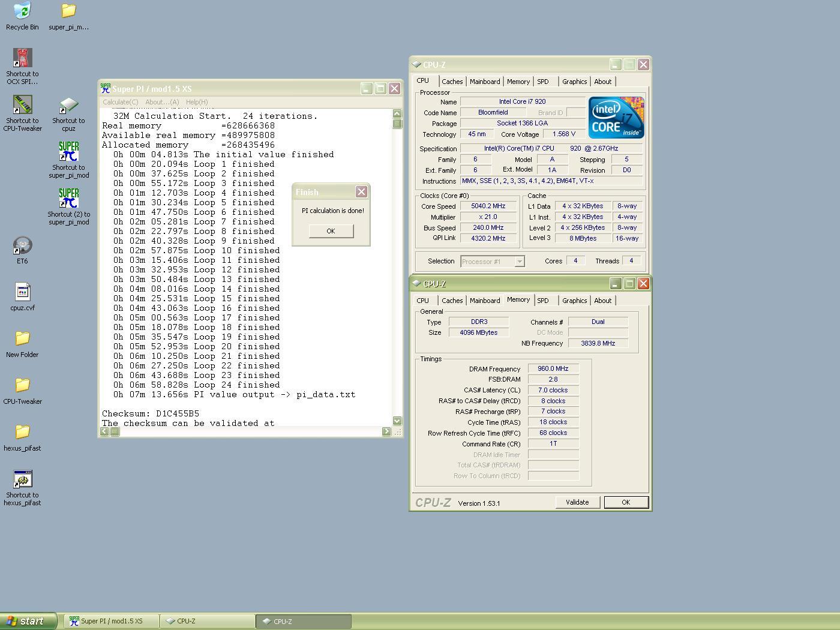Click the CAS# Latency 7.0 clocks value
Viewport: 840px width, 630px height.
(553, 390)
